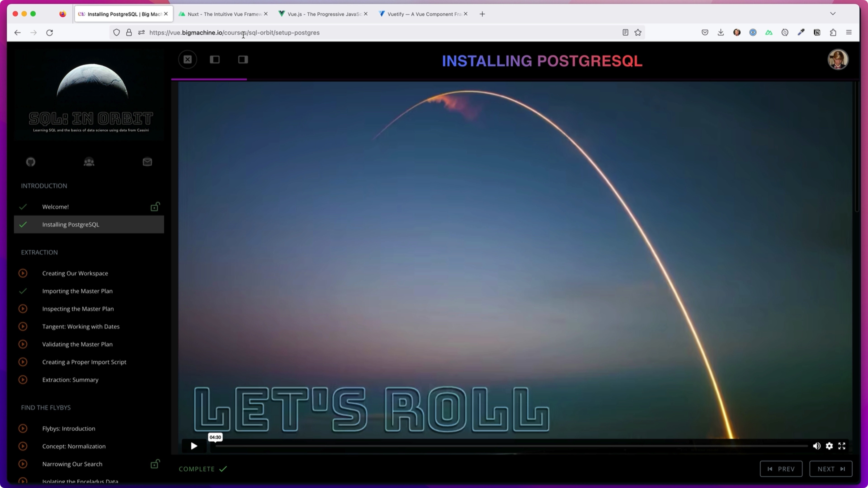Open Validating the Master Plan lesson
This screenshot has height=488, width=868.
89,344
